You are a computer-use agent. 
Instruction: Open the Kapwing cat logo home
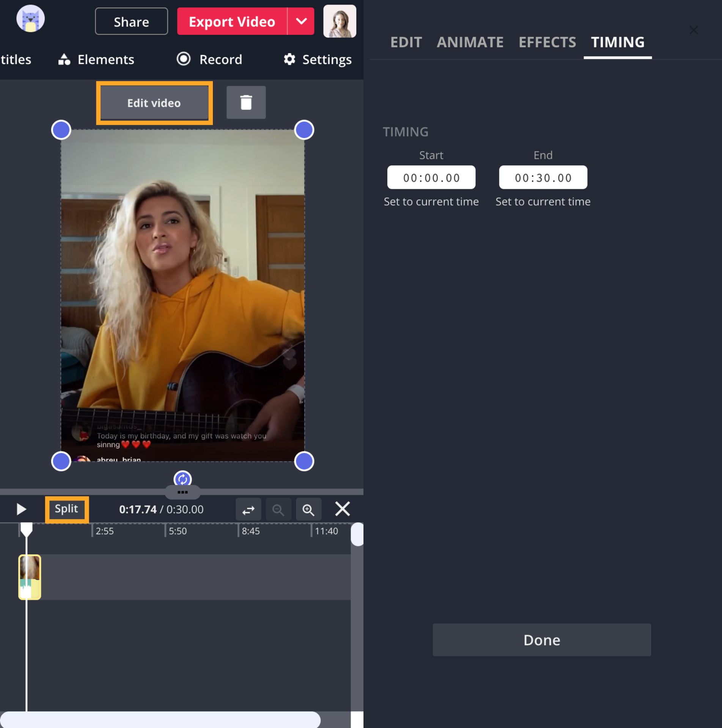31,19
